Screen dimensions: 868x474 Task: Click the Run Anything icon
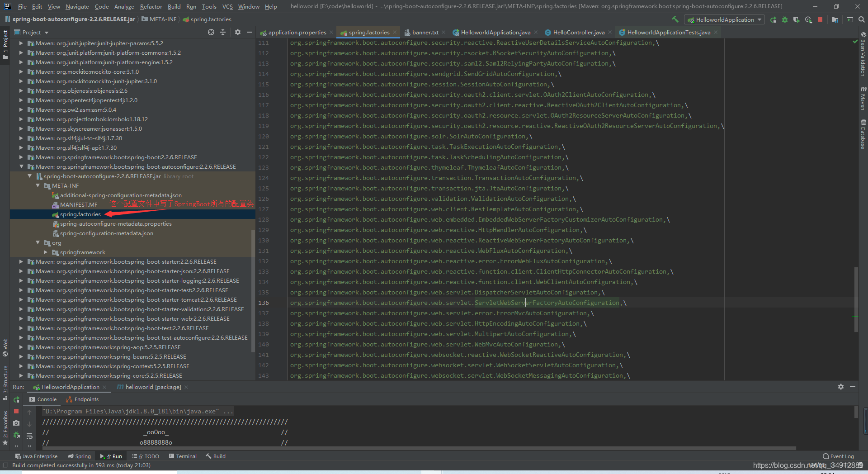(x=850, y=19)
